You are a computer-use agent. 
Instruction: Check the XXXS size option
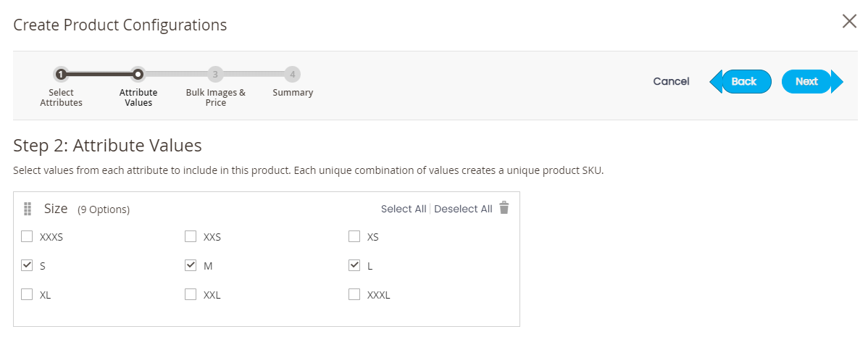[x=27, y=237]
